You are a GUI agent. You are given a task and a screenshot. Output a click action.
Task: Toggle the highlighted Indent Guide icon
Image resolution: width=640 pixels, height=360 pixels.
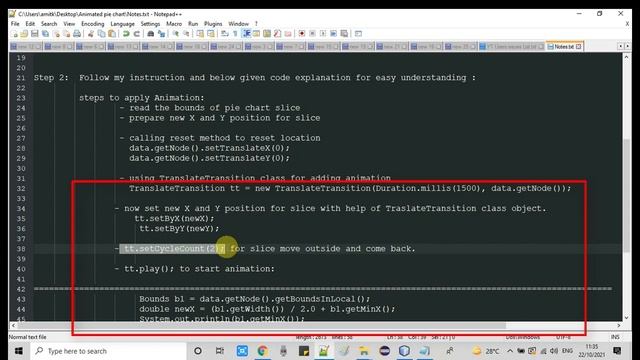(246, 33)
